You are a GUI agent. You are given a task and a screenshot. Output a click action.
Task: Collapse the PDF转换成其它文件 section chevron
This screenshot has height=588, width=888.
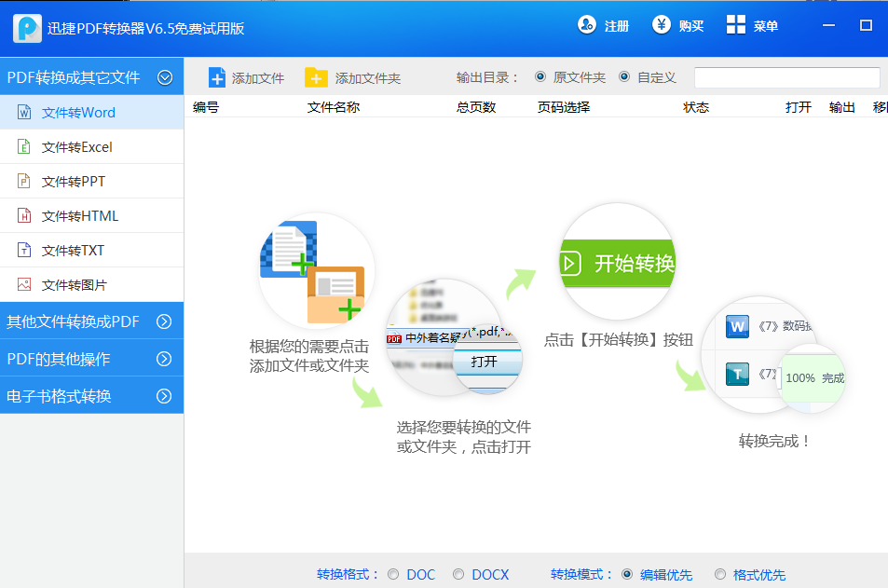point(165,77)
